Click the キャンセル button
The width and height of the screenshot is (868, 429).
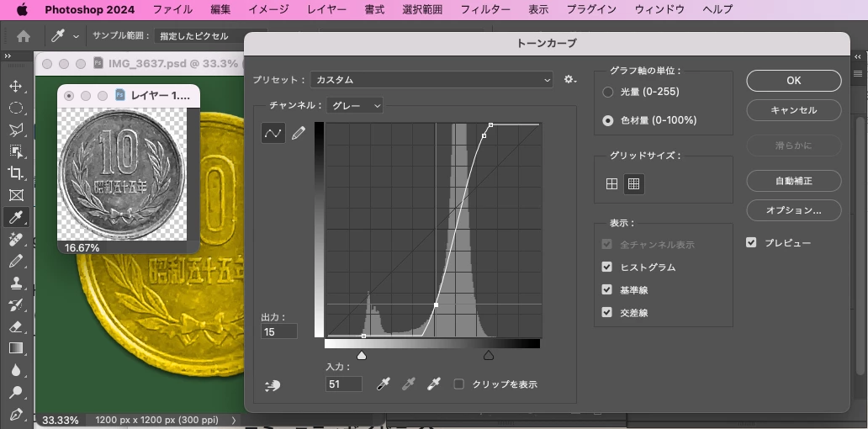point(794,110)
